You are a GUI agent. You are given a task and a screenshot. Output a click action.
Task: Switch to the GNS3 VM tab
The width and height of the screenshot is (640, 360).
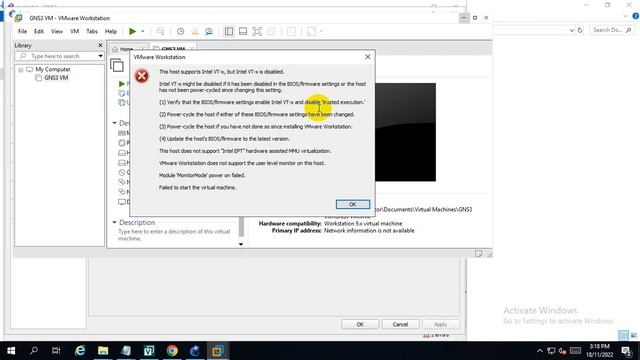[173, 49]
